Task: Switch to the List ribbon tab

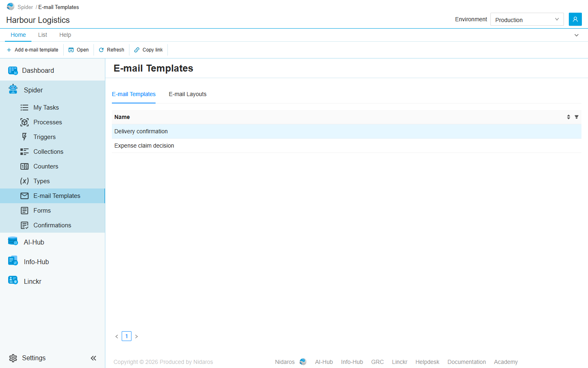Action: [42, 35]
